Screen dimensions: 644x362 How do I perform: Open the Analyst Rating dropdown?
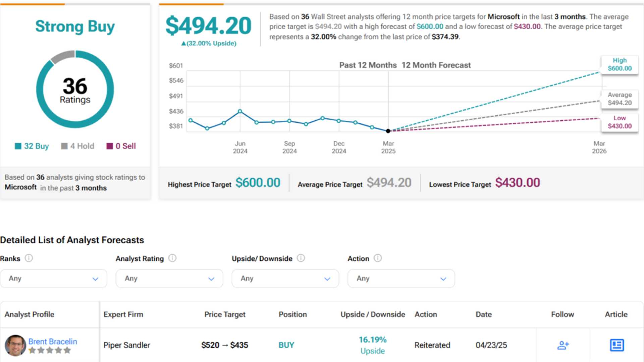[169, 278]
